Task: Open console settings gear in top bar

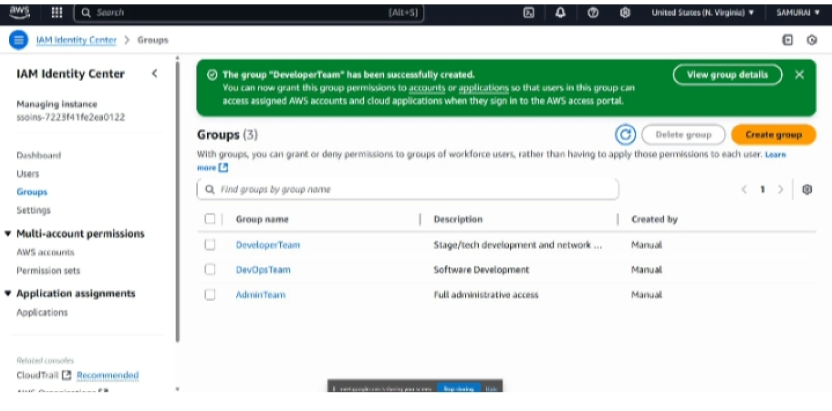Action: 625,13
